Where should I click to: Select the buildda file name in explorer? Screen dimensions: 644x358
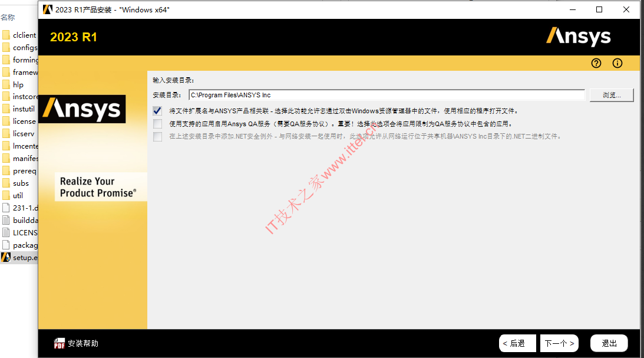pos(25,221)
